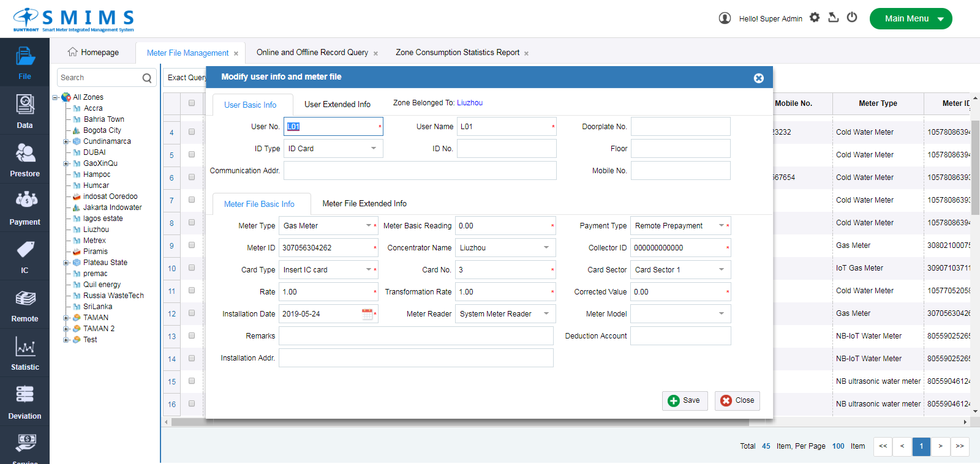Screen dimensions: 980x464
Task: Open the Prestore sidebar section
Action: [24, 159]
